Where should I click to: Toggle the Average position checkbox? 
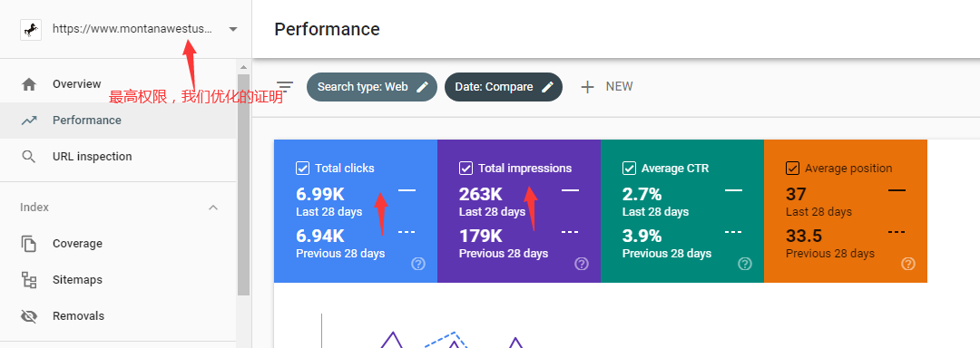(x=792, y=168)
